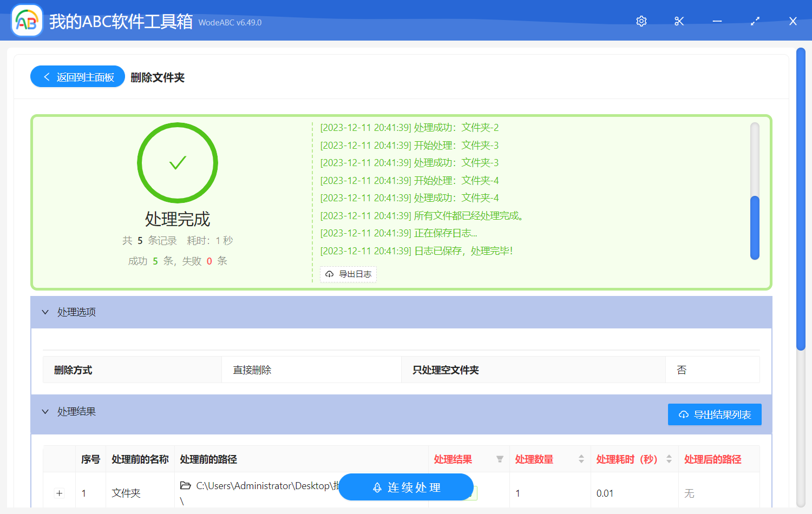The width and height of the screenshot is (812, 514).
Task: Click the filter icon on 处理结果 column
Action: [x=500, y=459]
